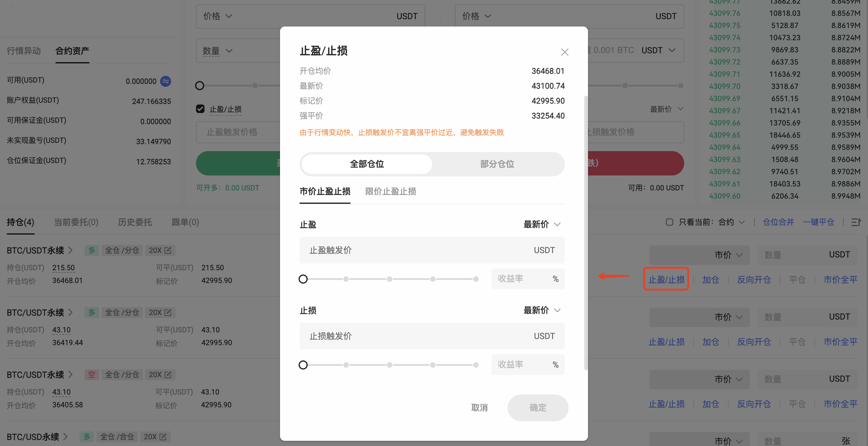The image size is (868, 446).
Task: Focus 止损触发价 input field
Action: (x=432, y=336)
